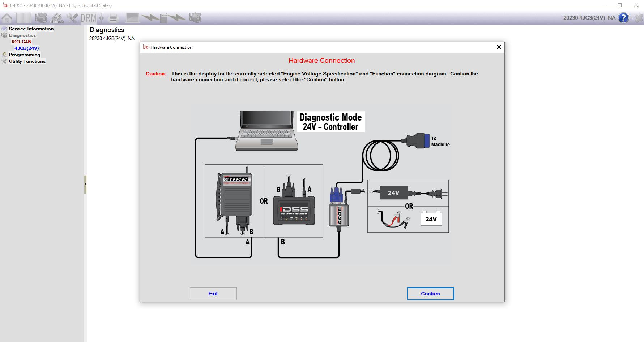Open the service manual book icon
The width and height of the screenshot is (644, 342).
[24, 18]
